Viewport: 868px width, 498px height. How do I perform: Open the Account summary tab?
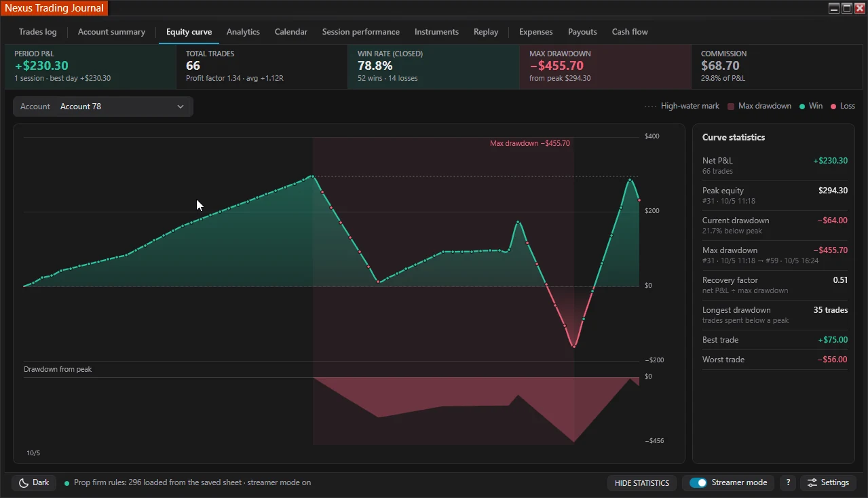[111, 32]
